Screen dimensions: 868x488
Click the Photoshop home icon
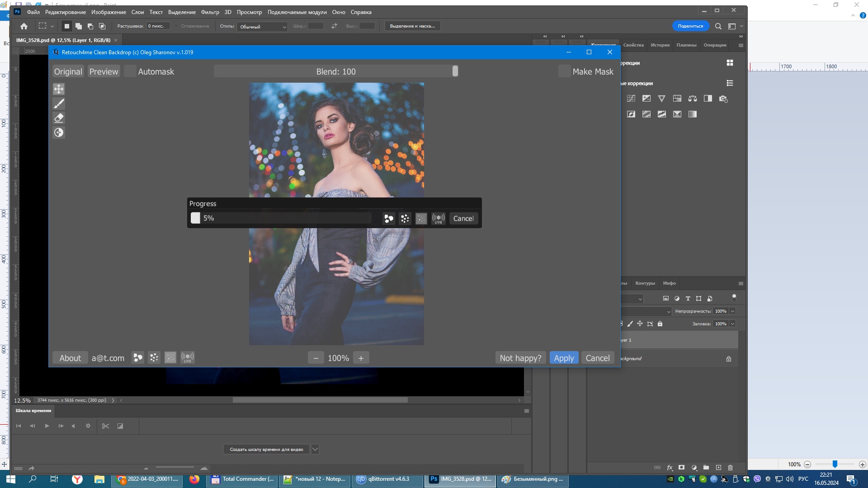tap(24, 26)
